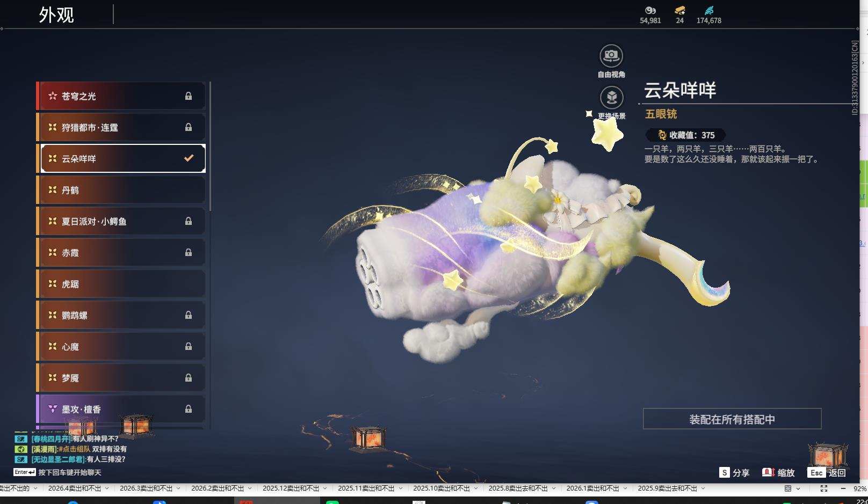Click the skin list scrollbar
The image size is (868, 504).
tap(210, 146)
